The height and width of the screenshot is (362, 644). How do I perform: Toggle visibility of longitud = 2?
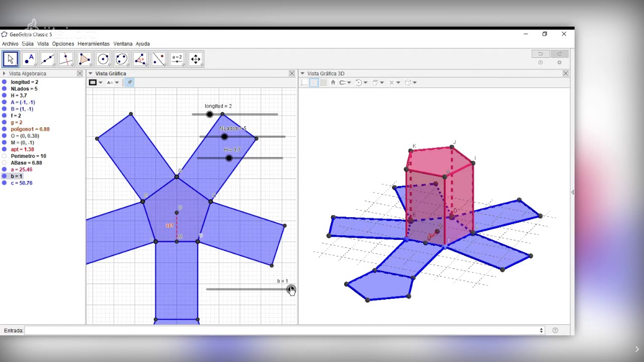(x=5, y=82)
